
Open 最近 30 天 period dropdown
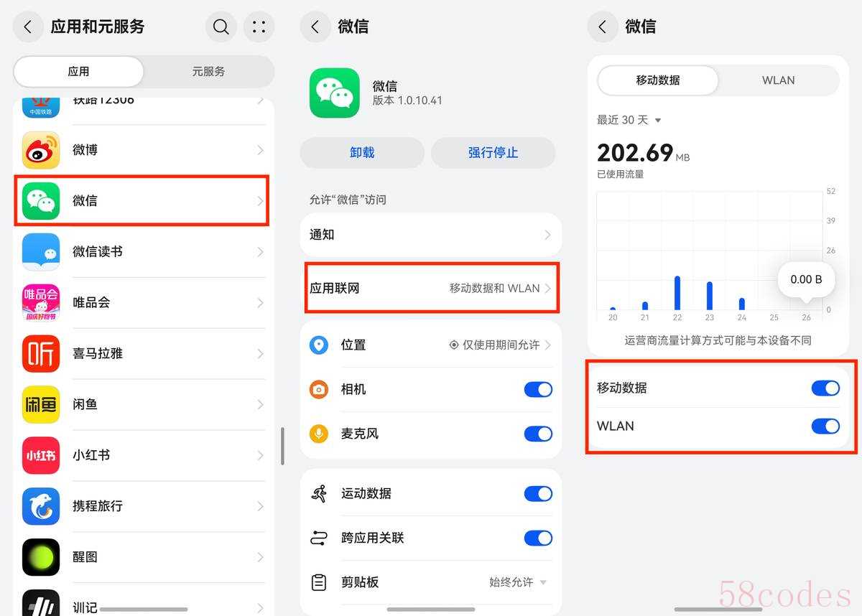629,120
